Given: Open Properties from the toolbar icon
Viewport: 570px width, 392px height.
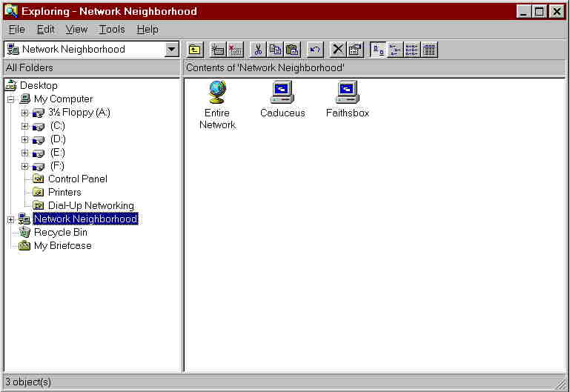Looking at the screenshot, I should (x=355, y=50).
